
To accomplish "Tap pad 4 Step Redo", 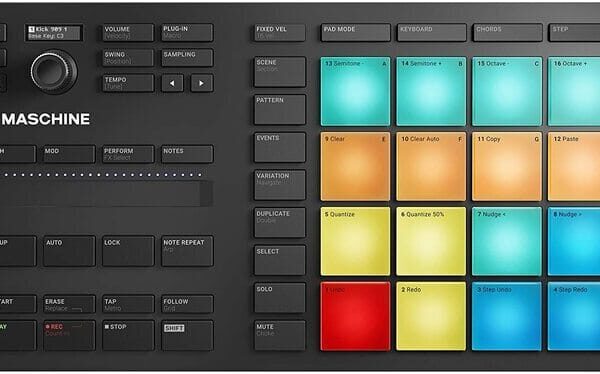I will 574,317.
